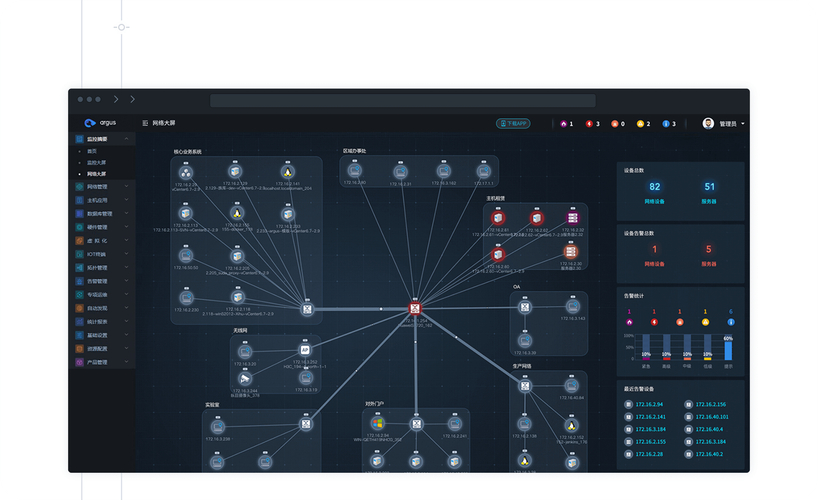Expand the 网络管理 sidebar menu
The image size is (818, 500).
(102, 186)
